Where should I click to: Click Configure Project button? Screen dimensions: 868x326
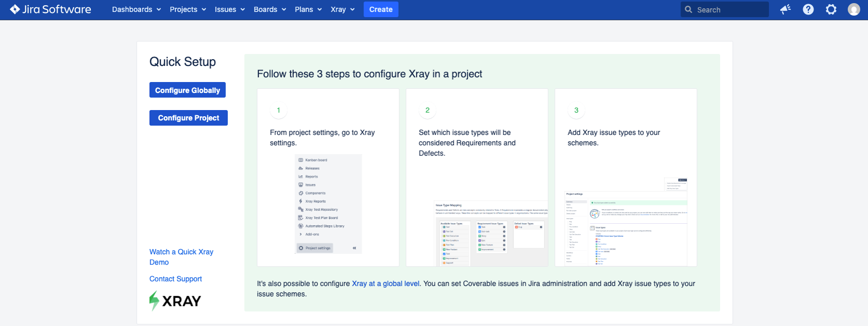pyautogui.click(x=188, y=118)
